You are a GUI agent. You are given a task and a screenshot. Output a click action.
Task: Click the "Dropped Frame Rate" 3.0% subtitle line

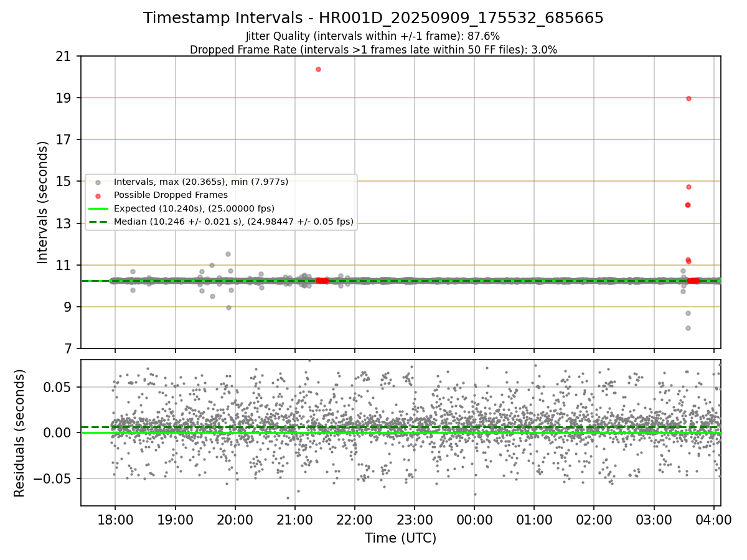click(x=374, y=50)
